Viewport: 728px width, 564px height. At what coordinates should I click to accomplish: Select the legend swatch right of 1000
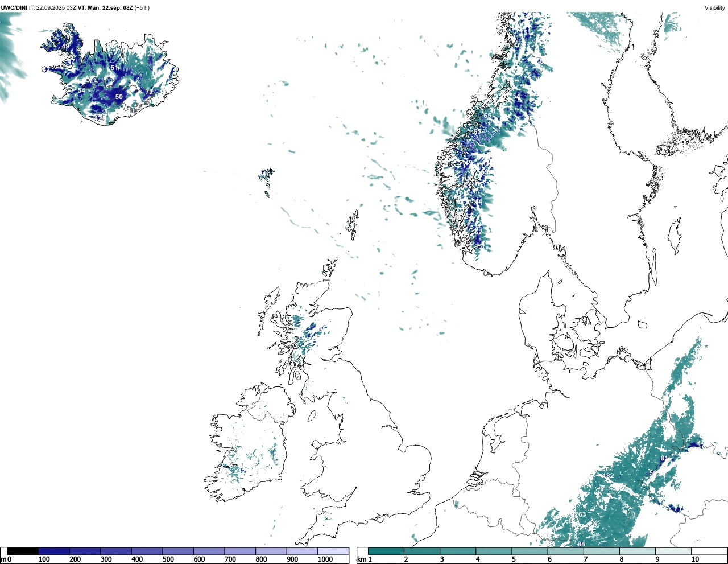tap(333, 551)
